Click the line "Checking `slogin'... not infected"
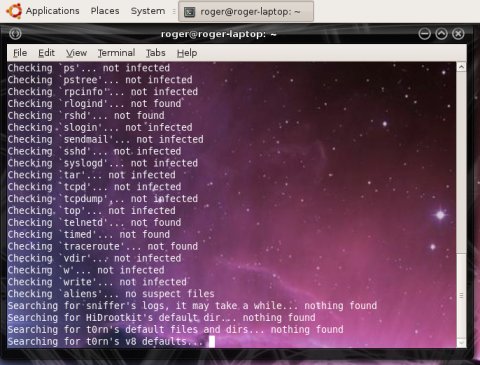The height and width of the screenshot is (365, 480). click(100, 127)
